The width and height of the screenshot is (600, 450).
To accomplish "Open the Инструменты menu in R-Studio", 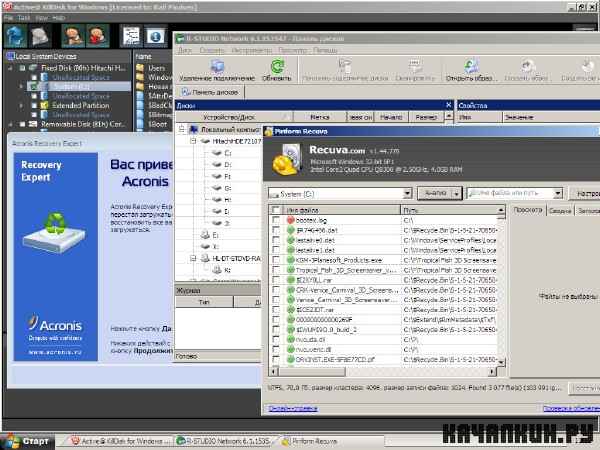I will [x=252, y=51].
